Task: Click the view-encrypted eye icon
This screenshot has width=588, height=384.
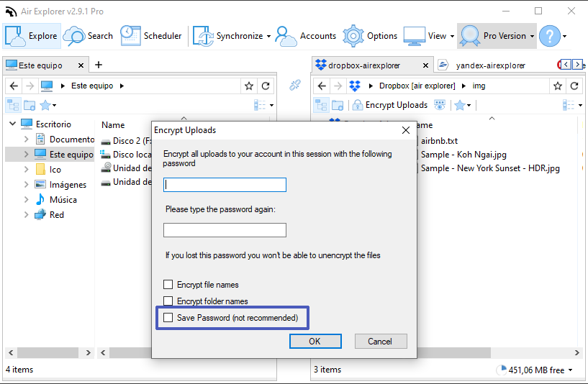Action: coord(440,105)
